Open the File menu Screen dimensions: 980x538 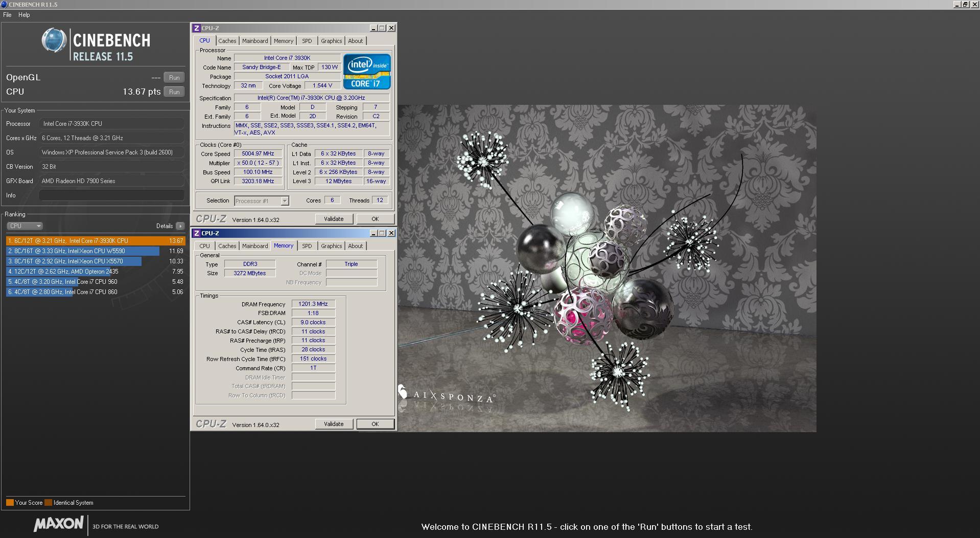click(x=7, y=15)
